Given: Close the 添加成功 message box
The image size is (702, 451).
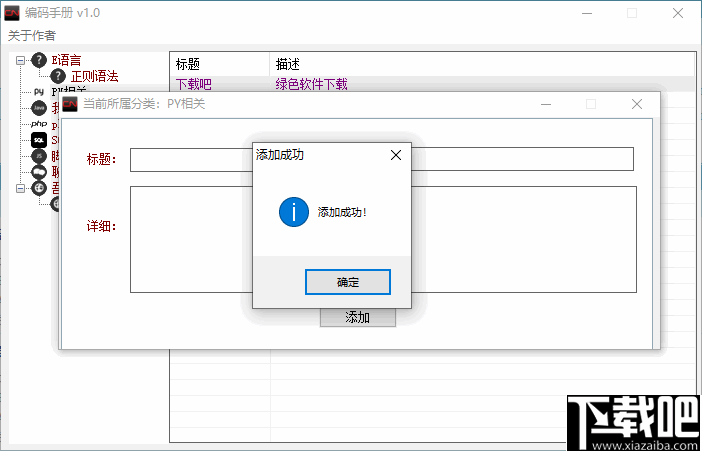Looking at the screenshot, I should point(396,155).
